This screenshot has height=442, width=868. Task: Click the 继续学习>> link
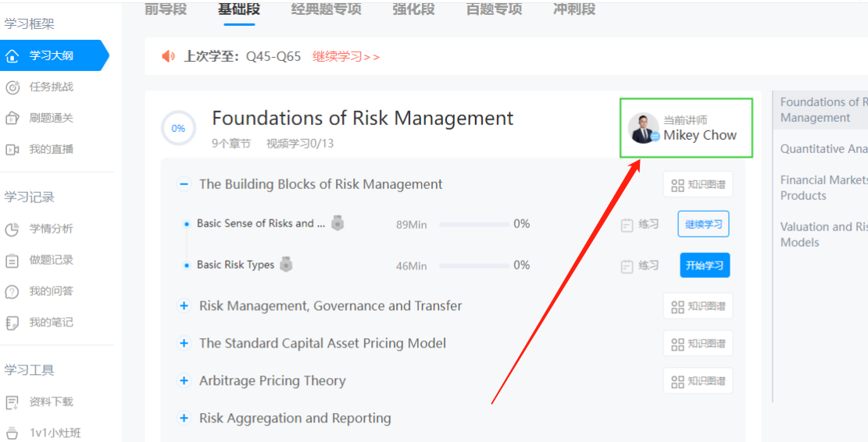point(346,57)
